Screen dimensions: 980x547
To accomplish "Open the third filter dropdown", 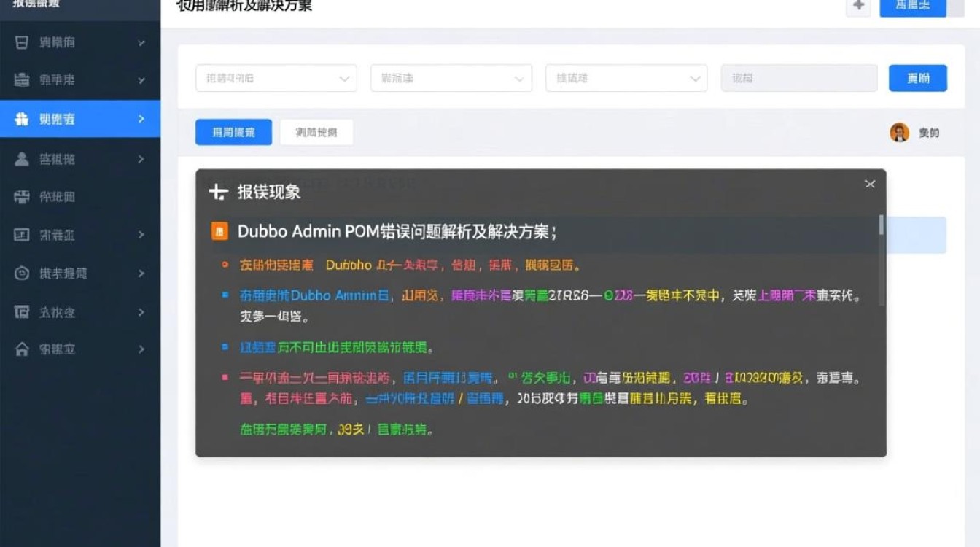I will click(x=626, y=78).
